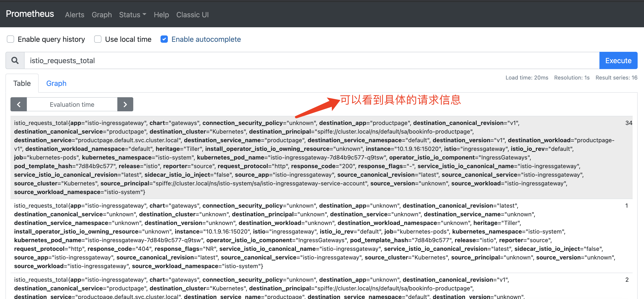Image resolution: width=644 pixels, height=299 pixels.
Task: Focus the istio_requests_total query input
Action: pos(311,60)
